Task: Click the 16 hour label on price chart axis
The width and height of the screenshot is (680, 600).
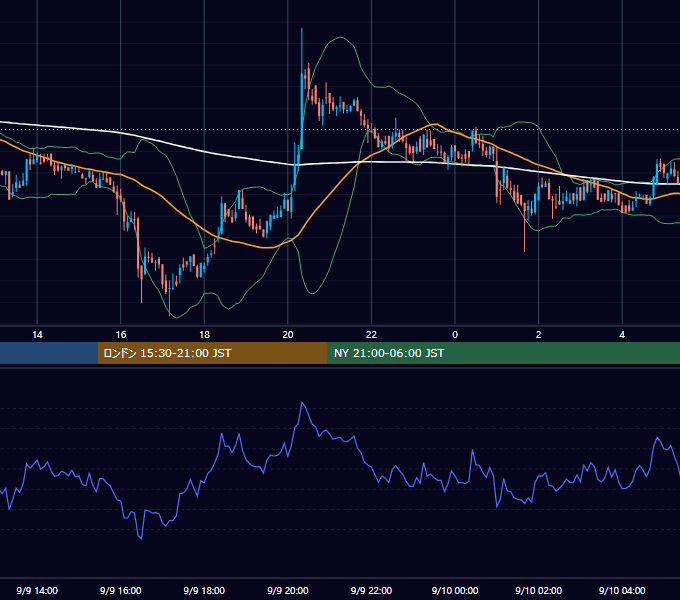Action: coord(121,335)
